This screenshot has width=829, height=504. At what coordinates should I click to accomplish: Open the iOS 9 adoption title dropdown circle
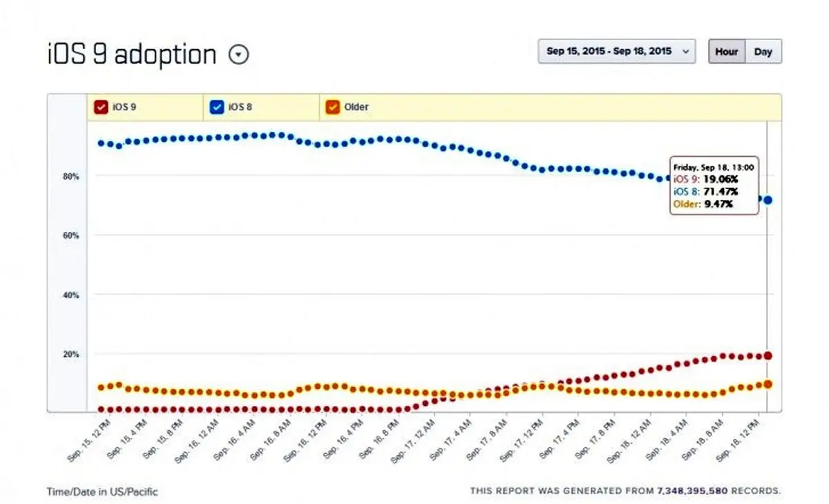pos(238,55)
